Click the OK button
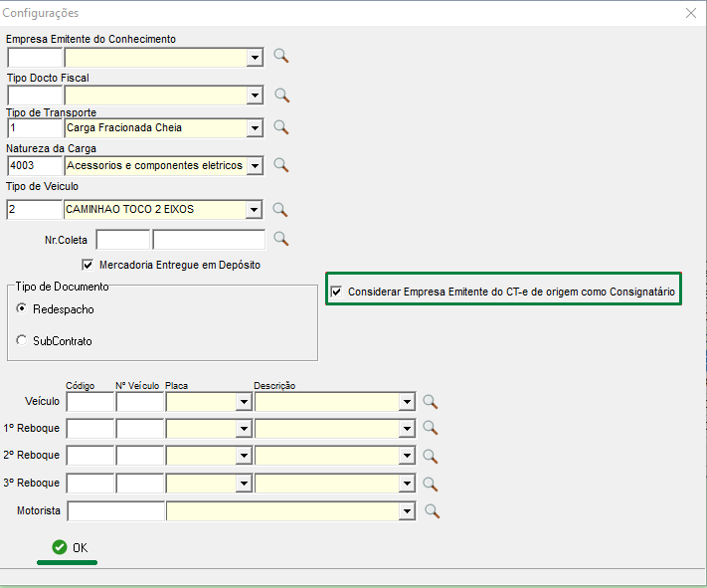 tap(70, 547)
